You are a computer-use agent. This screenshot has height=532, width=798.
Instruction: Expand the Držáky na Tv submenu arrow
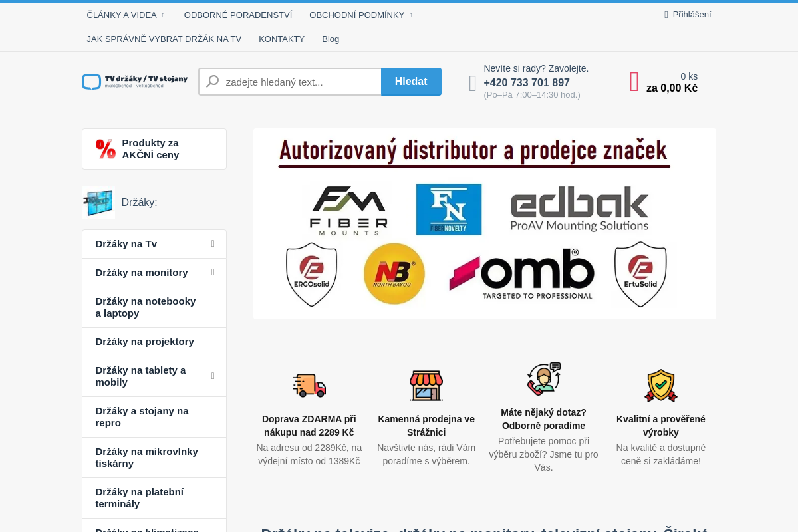[x=213, y=244]
